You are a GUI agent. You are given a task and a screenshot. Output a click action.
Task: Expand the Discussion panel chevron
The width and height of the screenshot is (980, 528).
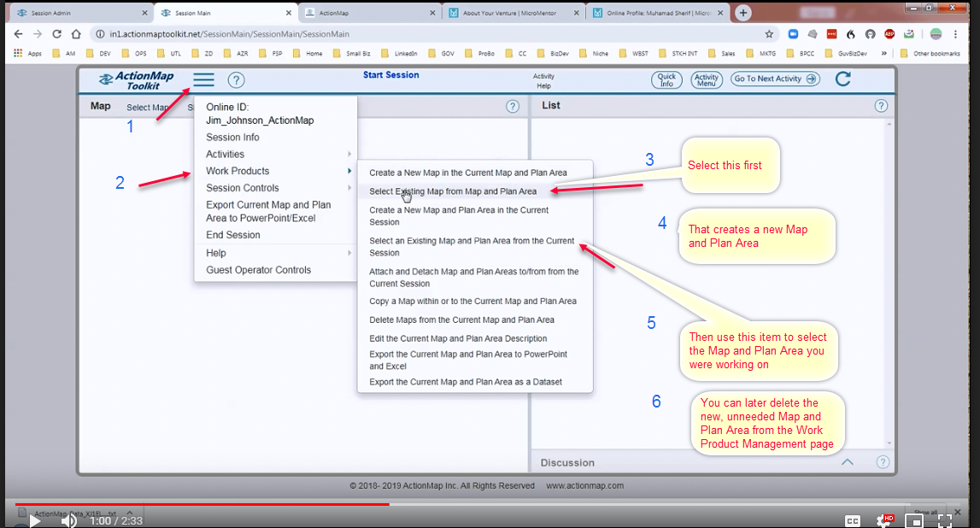[x=847, y=462]
